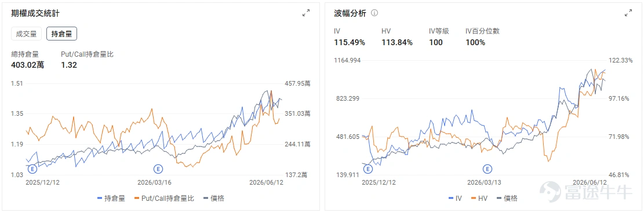This screenshot has width=644, height=213.
Task: Select first earnings E marker on volatility chart
Action: coord(369,168)
